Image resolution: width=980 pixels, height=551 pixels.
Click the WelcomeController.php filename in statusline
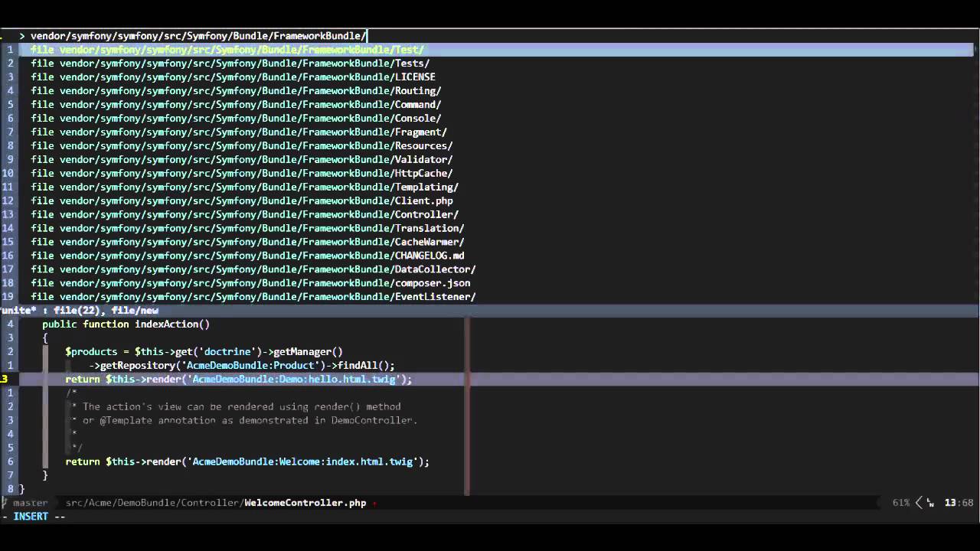(x=305, y=503)
